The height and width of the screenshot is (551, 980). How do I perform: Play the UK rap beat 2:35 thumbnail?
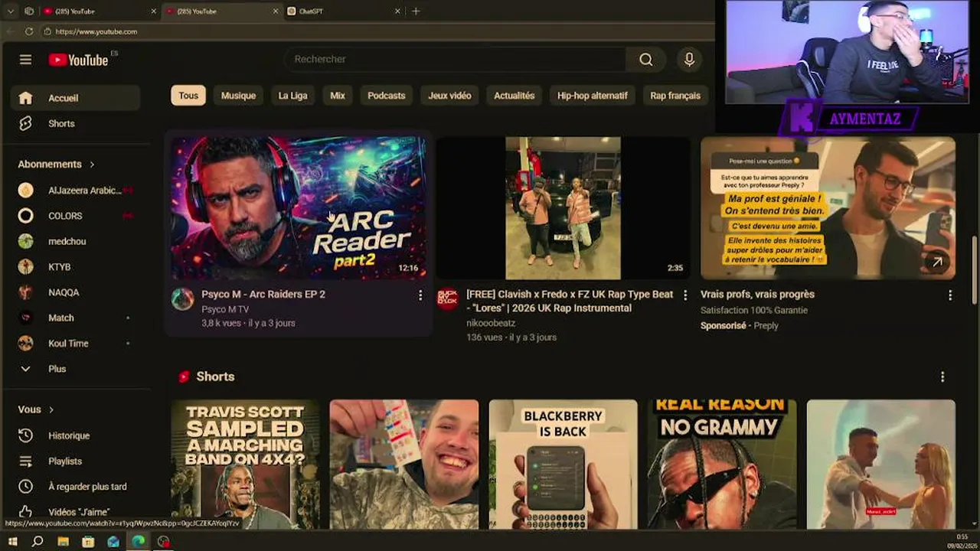coord(563,208)
